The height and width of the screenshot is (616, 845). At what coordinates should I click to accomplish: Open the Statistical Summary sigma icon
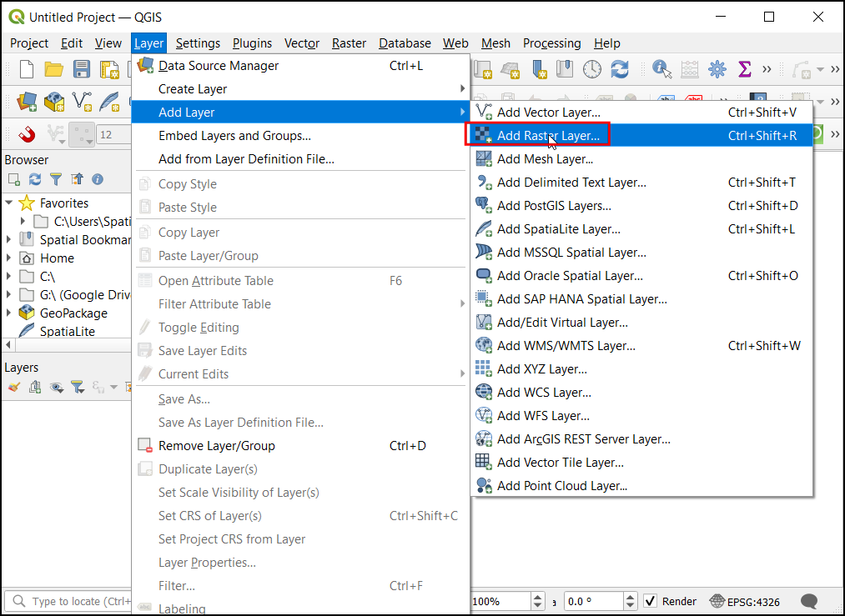point(744,69)
